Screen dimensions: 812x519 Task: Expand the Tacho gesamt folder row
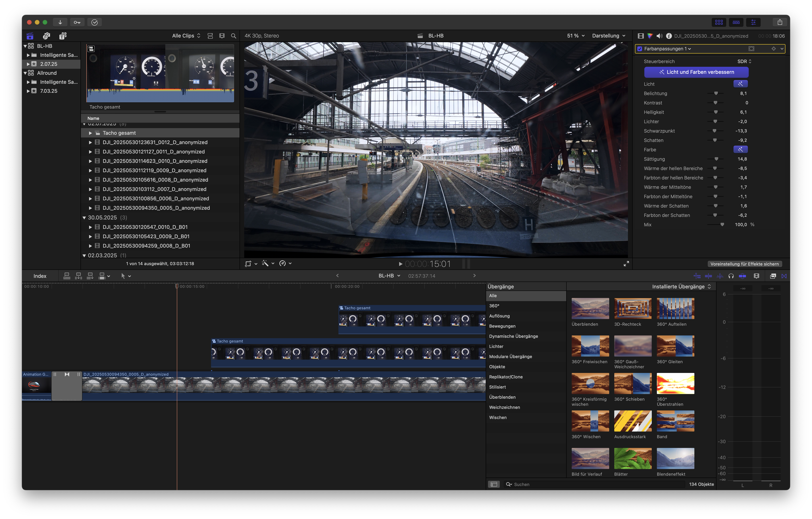90,133
